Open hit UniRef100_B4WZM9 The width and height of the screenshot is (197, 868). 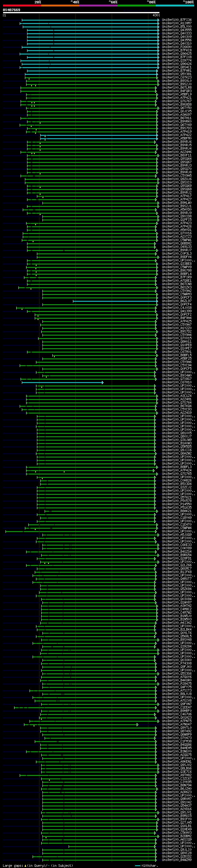177,860
